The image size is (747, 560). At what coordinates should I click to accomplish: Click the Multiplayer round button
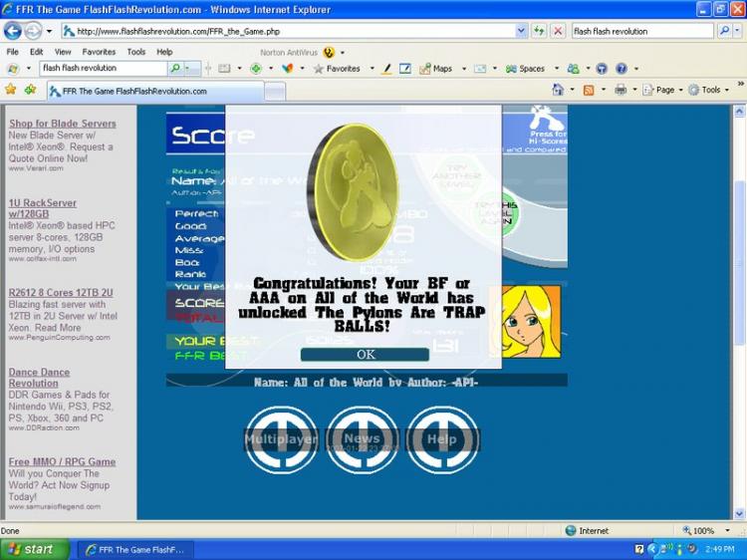point(281,439)
